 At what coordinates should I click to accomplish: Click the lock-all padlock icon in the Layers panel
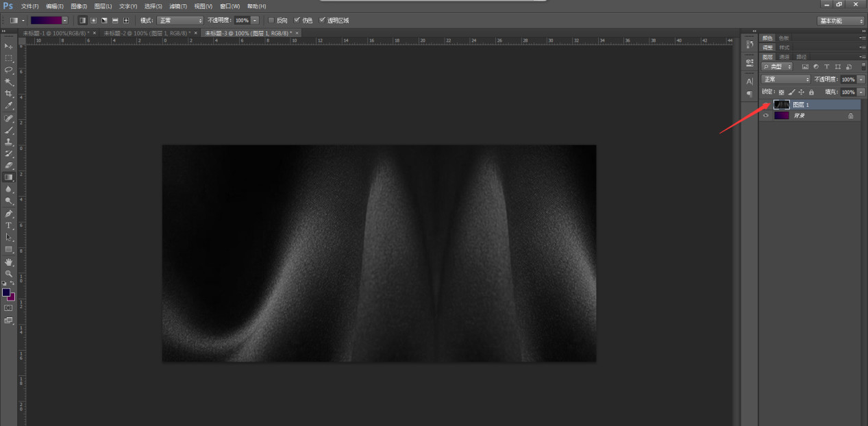tap(811, 92)
